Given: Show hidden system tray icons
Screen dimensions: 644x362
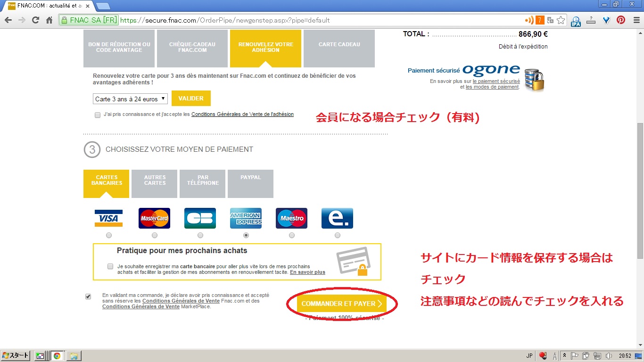Looking at the screenshot, I should pyautogui.click(x=565, y=356).
